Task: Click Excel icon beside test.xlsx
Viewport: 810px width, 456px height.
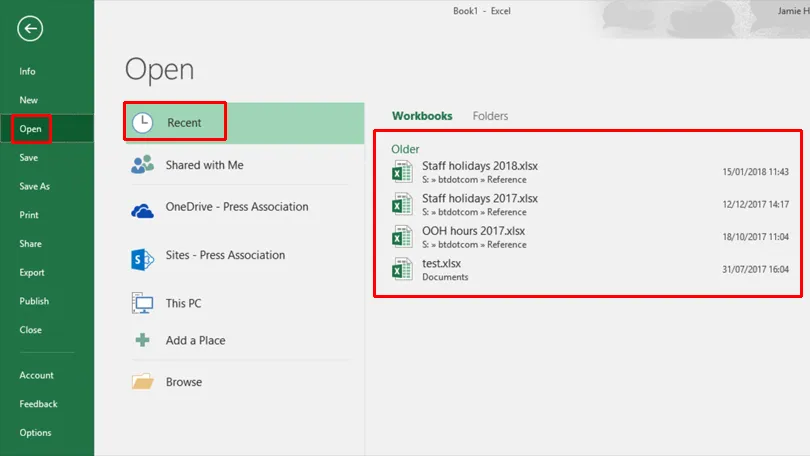Action: coord(402,269)
